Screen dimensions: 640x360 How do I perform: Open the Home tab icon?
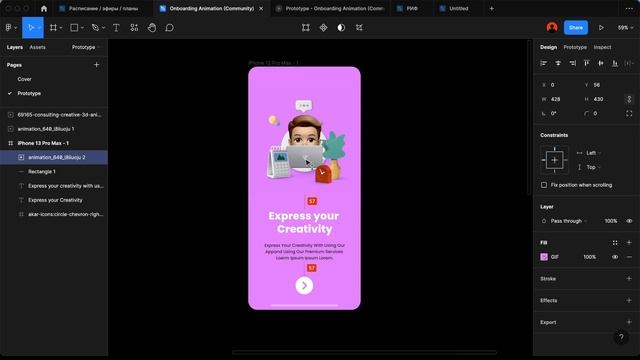pyautogui.click(x=44, y=9)
